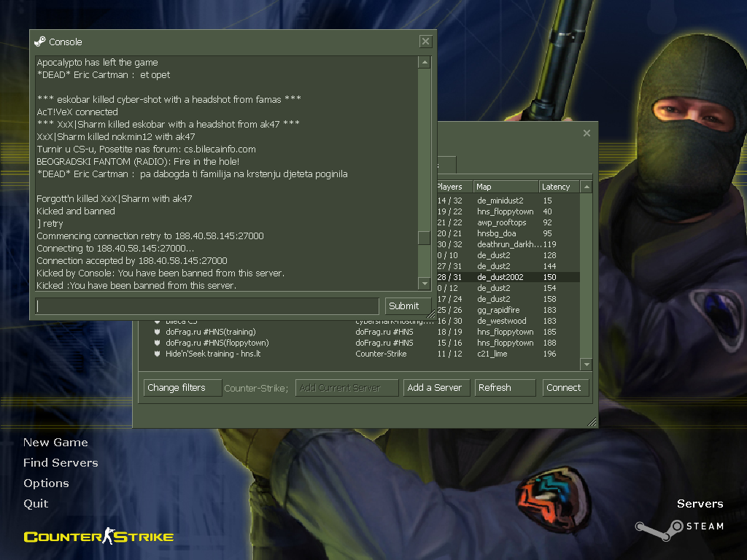Image resolution: width=747 pixels, height=560 pixels.
Task: Select the hns_floppytown row with latency 40
Action: pos(508,211)
